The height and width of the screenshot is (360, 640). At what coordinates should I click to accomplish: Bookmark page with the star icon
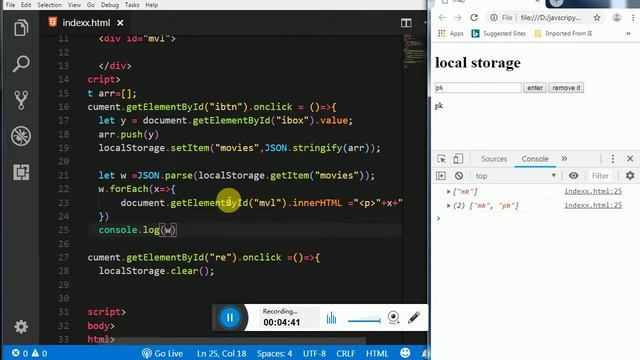pos(597,18)
